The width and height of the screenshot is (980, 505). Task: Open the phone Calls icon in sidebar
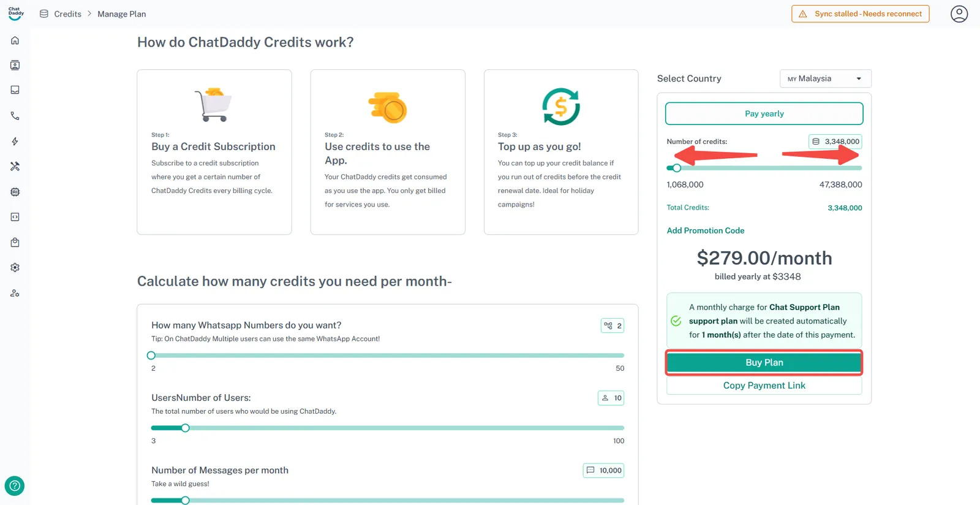[x=15, y=116]
